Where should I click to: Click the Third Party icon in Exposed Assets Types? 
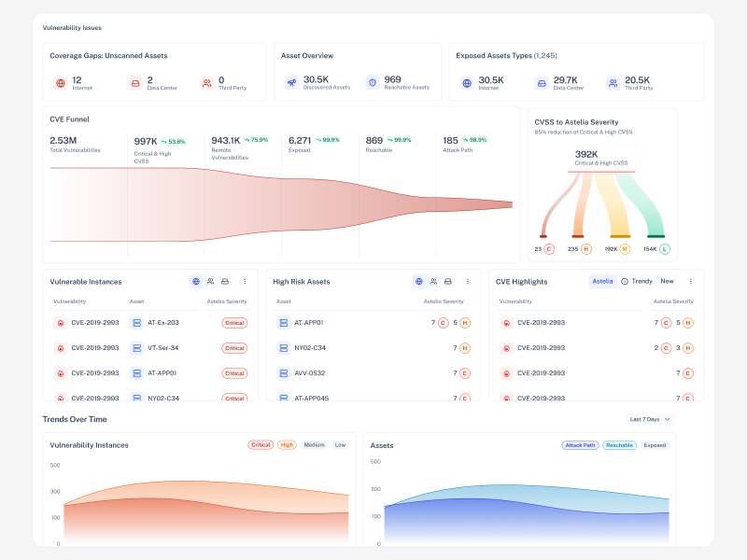(613, 83)
